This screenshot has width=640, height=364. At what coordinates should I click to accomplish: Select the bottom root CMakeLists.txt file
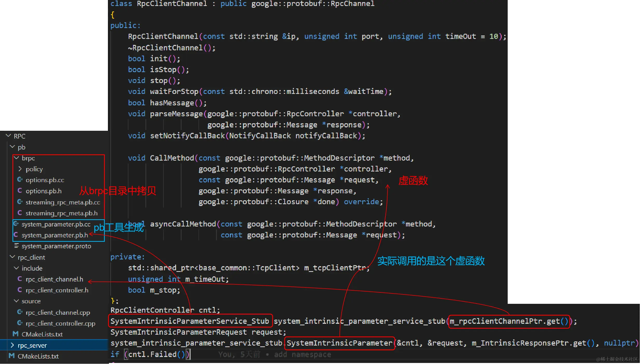pos(38,356)
